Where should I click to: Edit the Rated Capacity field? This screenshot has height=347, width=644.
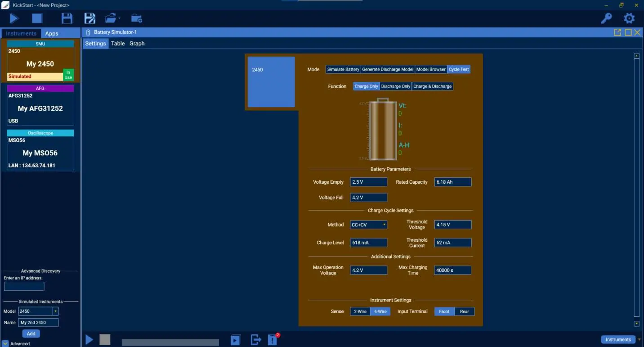tap(453, 182)
